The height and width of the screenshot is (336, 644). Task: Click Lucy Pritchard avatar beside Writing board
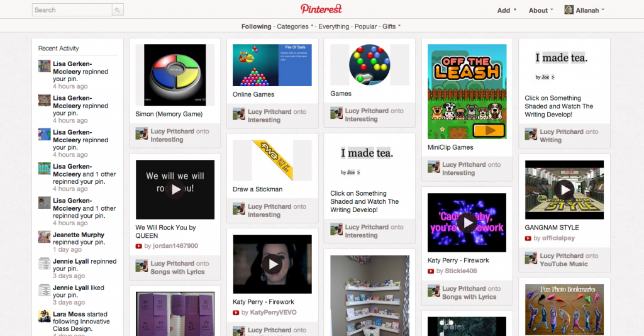531,134
